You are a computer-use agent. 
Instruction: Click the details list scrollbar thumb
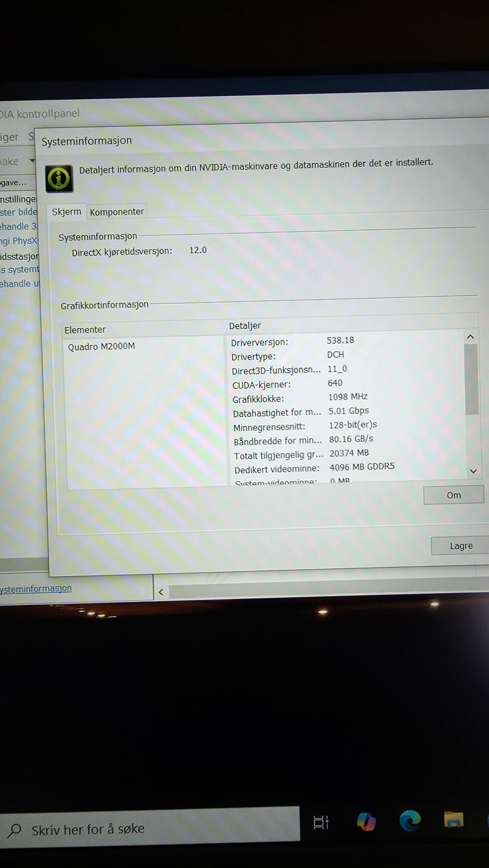coord(471,379)
